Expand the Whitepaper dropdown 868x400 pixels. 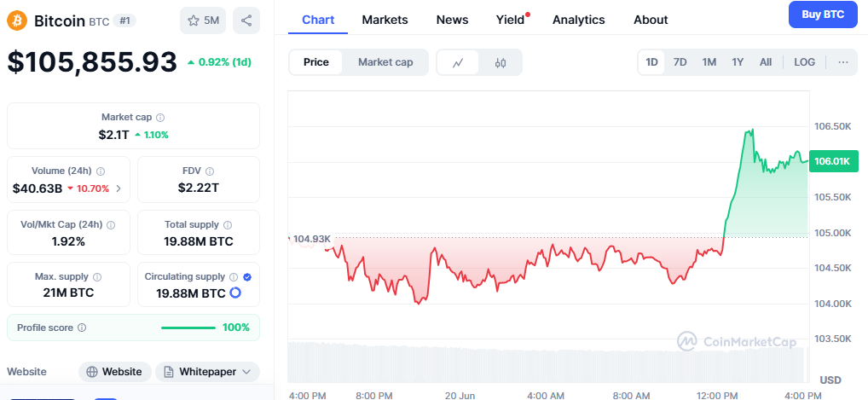[x=208, y=372]
